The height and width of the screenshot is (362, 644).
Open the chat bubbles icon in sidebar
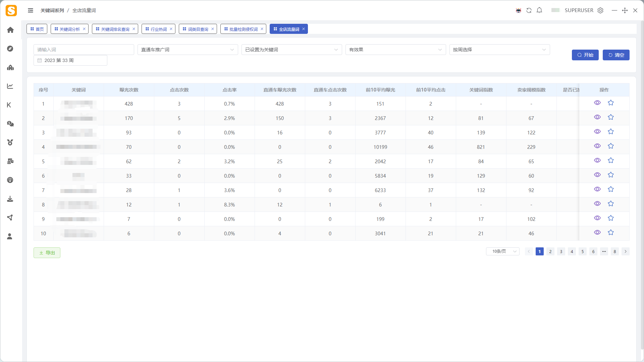point(10,124)
